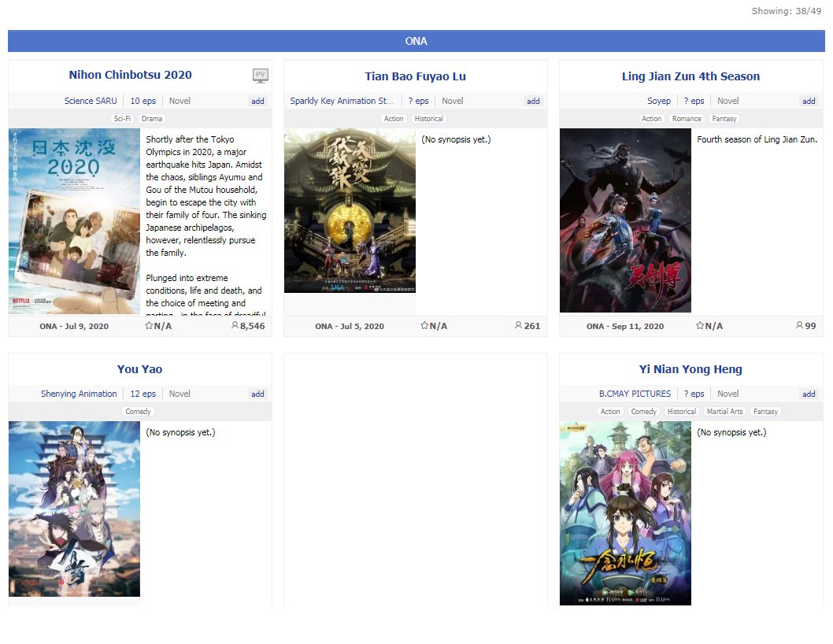Click the ONA section header bar

pyautogui.click(x=416, y=41)
